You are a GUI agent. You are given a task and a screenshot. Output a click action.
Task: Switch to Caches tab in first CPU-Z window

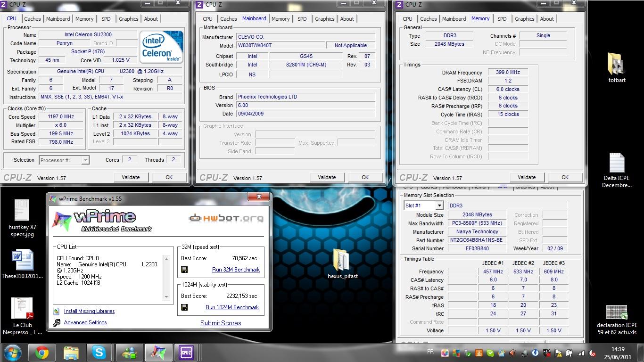(33, 19)
